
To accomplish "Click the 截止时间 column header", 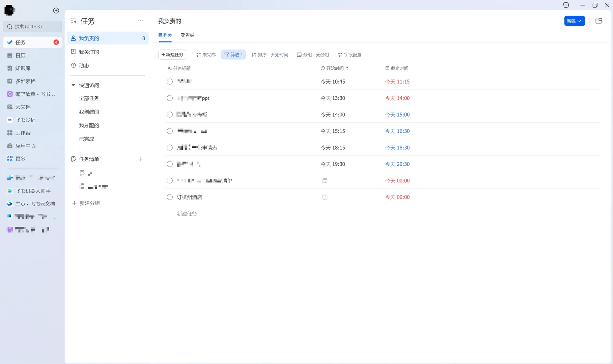I will 397,68.
